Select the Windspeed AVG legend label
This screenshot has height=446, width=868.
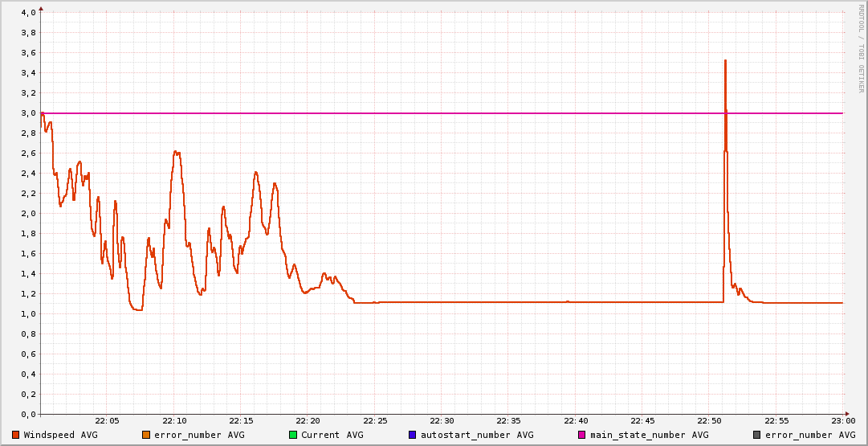pos(59,435)
